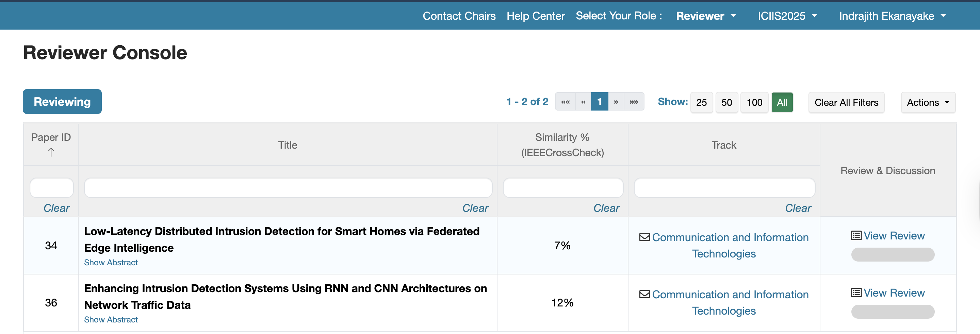The height and width of the screenshot is (334, 980).
Task: Go to the first page of results
Action: 565,102
